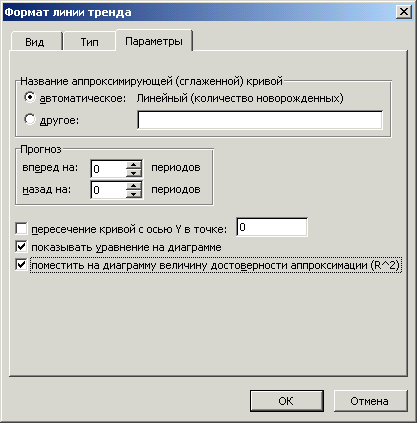This screenshot has height=423, width=417.
Task: Click the 'назад на' periods input field
Action: pyautogui.click(x=109, y=190)
